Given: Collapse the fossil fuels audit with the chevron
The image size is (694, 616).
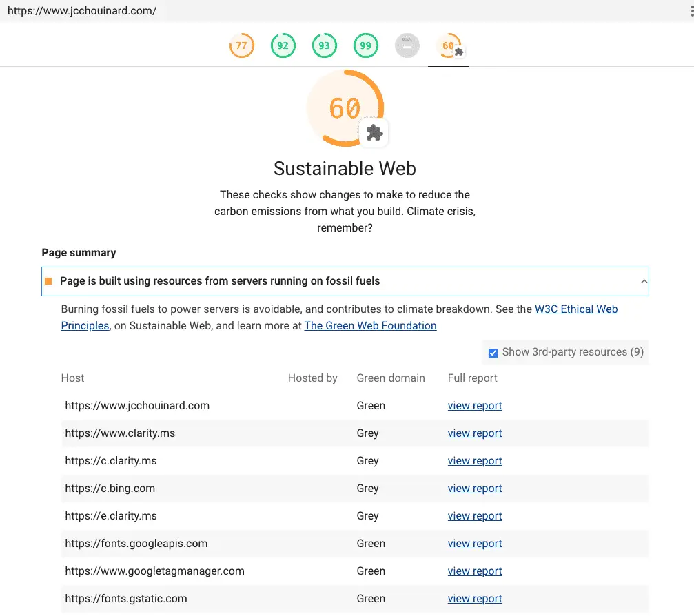Looking at the screenshot, I should pos(644,281).
